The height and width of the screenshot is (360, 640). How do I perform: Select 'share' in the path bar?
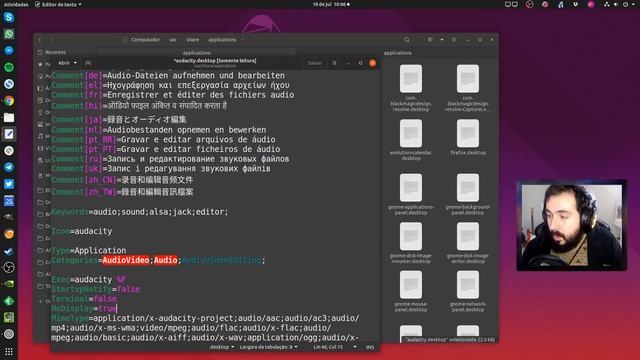(x=192, y=40)
